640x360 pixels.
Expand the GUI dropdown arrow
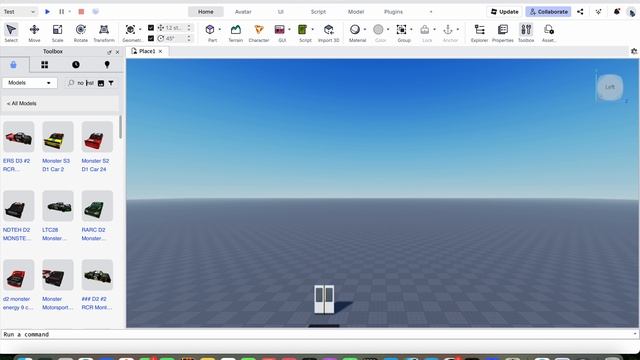click(x=289, y=29)
